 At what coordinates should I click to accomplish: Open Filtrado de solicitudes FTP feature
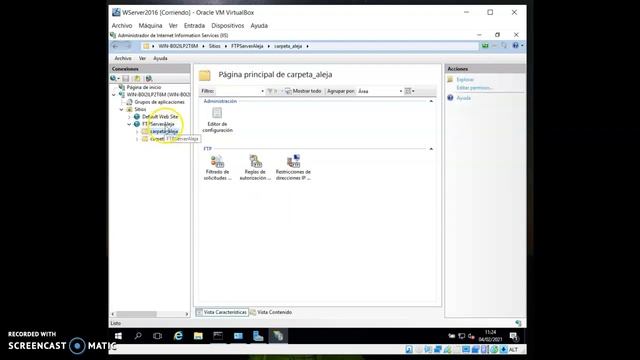click(x=217, y=167)
